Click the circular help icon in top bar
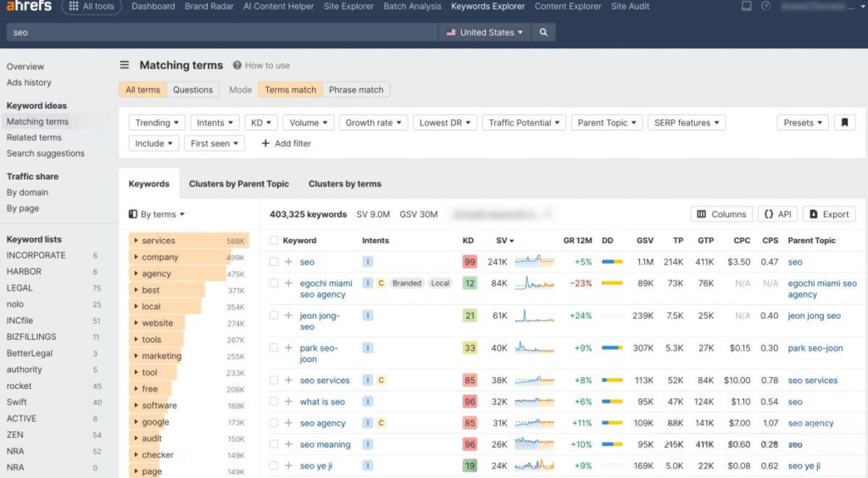 [766, 6]
